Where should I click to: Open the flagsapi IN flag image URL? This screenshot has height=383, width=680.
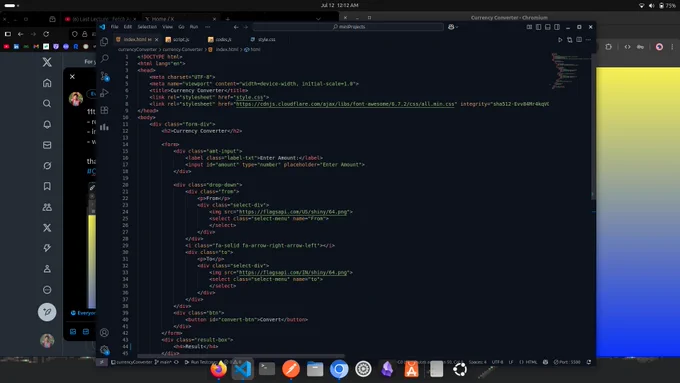293,272
